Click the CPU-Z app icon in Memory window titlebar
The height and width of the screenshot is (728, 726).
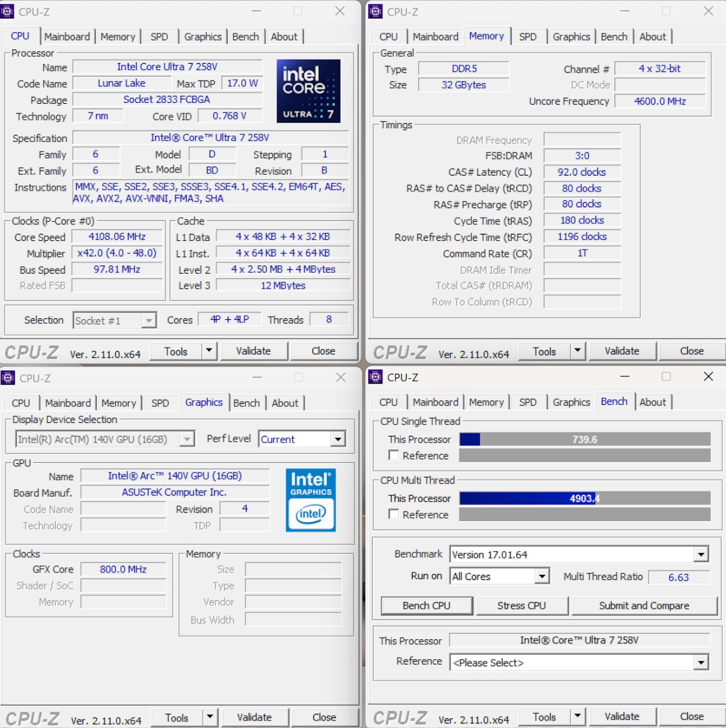376,11
